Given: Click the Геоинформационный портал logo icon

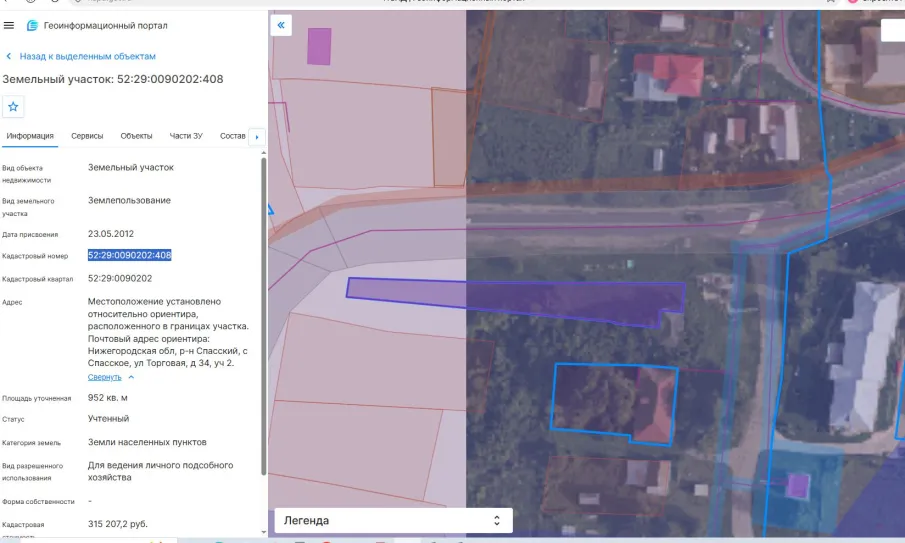Looking at the screenshot, I should (32, 25).
